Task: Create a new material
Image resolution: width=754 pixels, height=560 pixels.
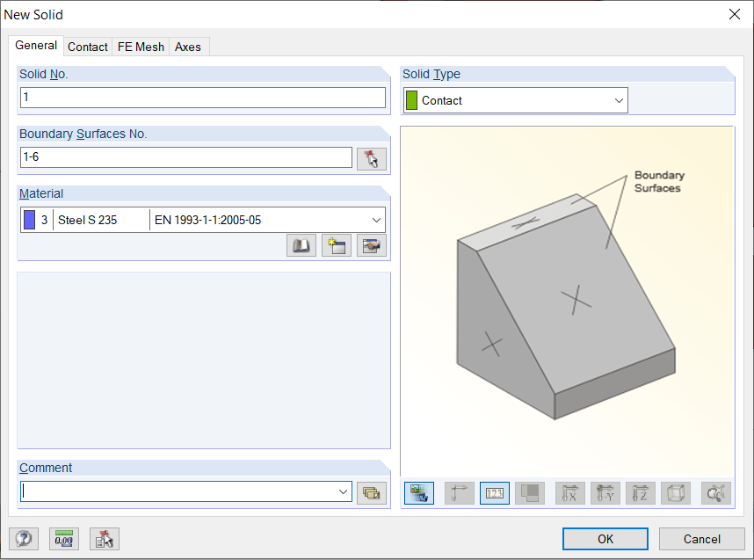Action: click(x=336, y=246)
